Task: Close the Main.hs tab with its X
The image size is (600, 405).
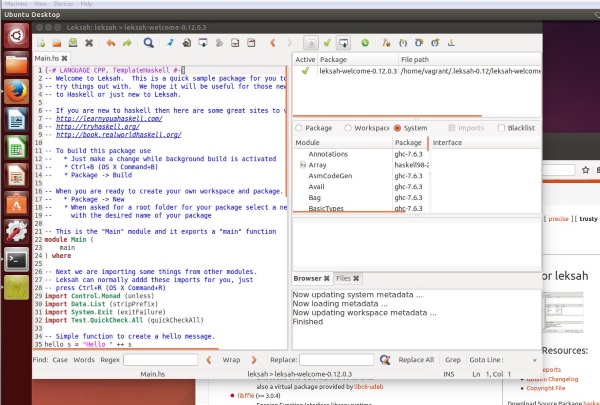Action: pyautogui.click(x=64, y=58)
